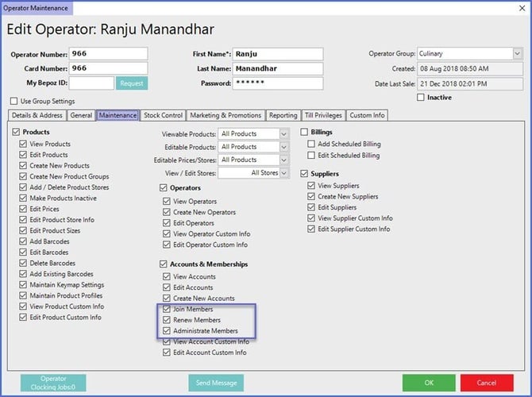Image resolution: width=532 pixels, height=397 pixels.
Task: Uncheck the Join Members checkbox
Action: pyautogui.click(x=167, y=309)
